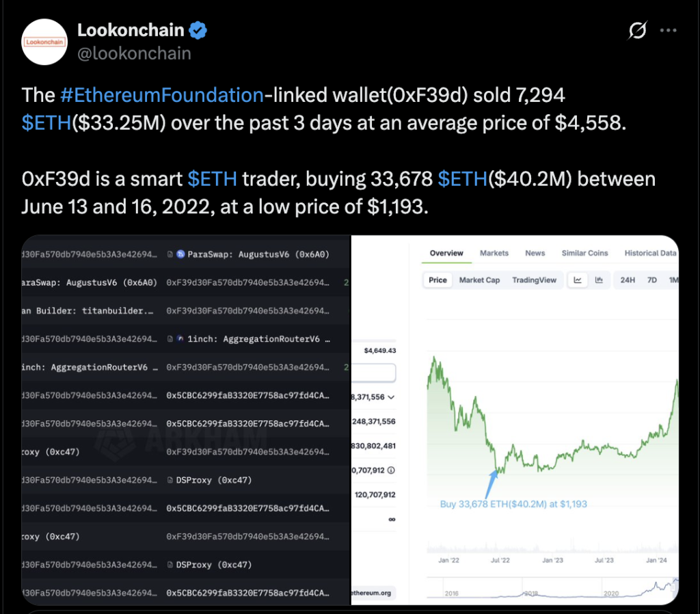Click the verified badge beside Lookonchain
The image size is (700, 614).
tap(198, 30)
